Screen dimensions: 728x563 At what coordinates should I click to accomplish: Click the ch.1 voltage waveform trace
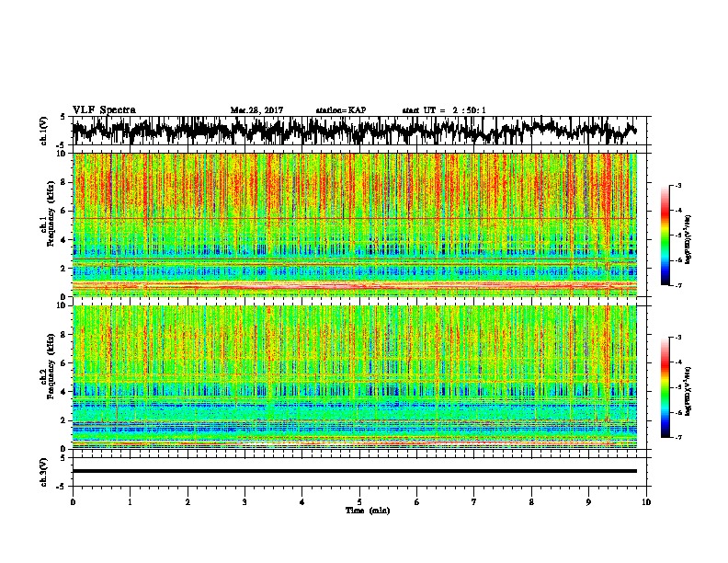point(355,131)
